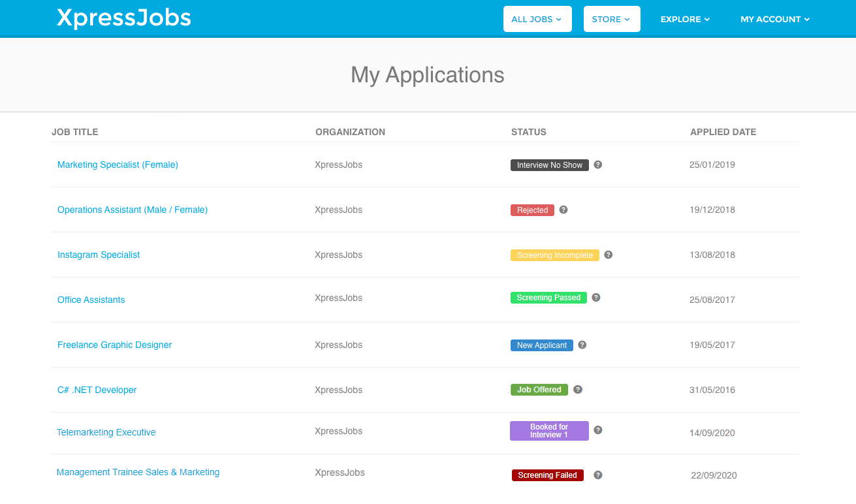
Task: Click the red Rejected status badge
Action: pyautogui.click(x=532, y=210)
